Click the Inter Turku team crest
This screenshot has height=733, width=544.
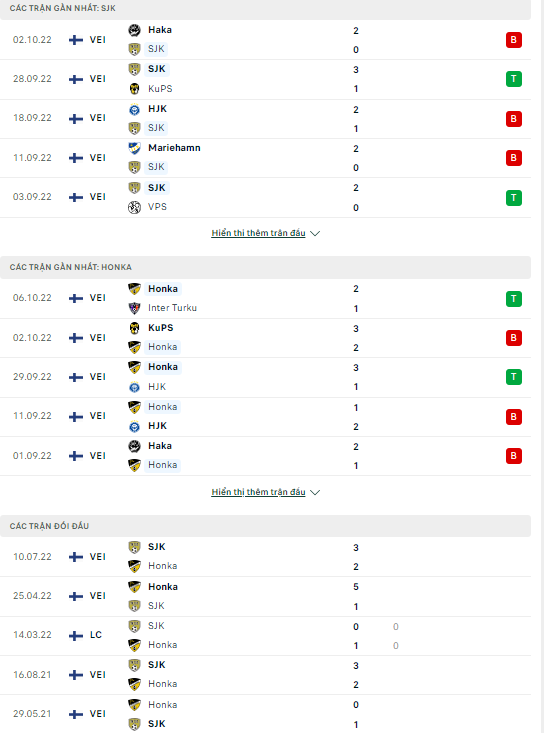pos(134,308)
